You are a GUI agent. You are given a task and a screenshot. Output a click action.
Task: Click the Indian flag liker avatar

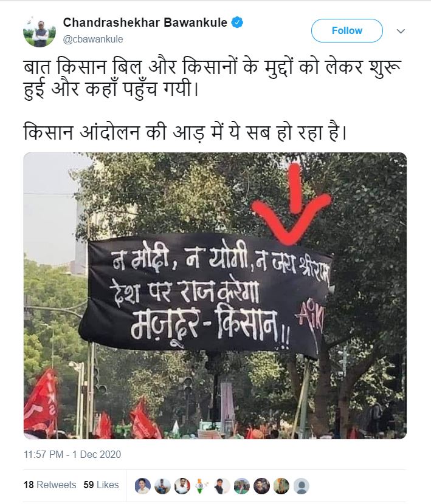pyautogui.click(x=202, y=486)
